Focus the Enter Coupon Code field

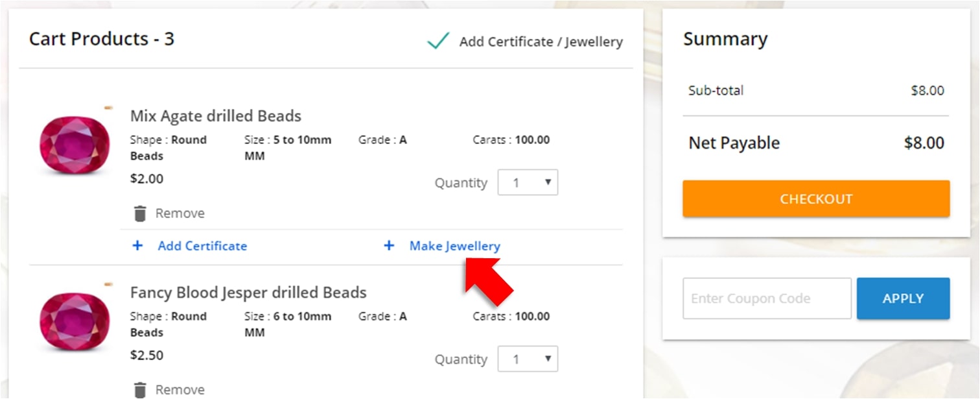pyautogui.click(x=767, y=298)
